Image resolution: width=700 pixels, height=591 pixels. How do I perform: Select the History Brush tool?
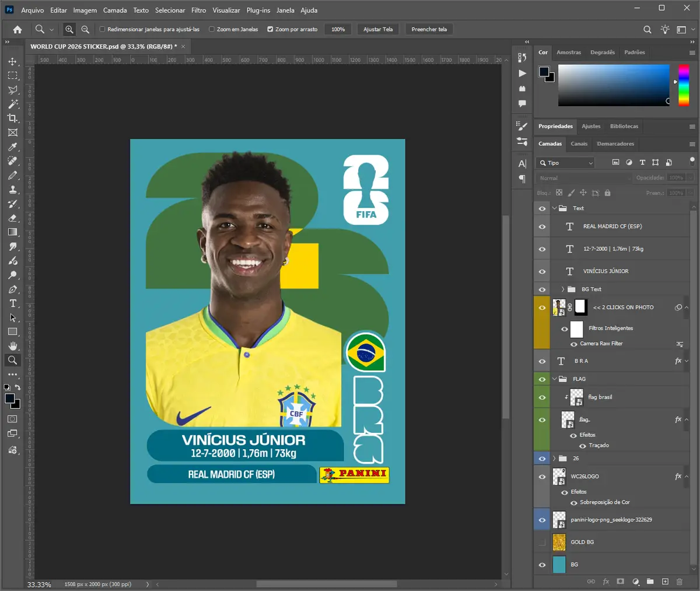tap(12, 204)
